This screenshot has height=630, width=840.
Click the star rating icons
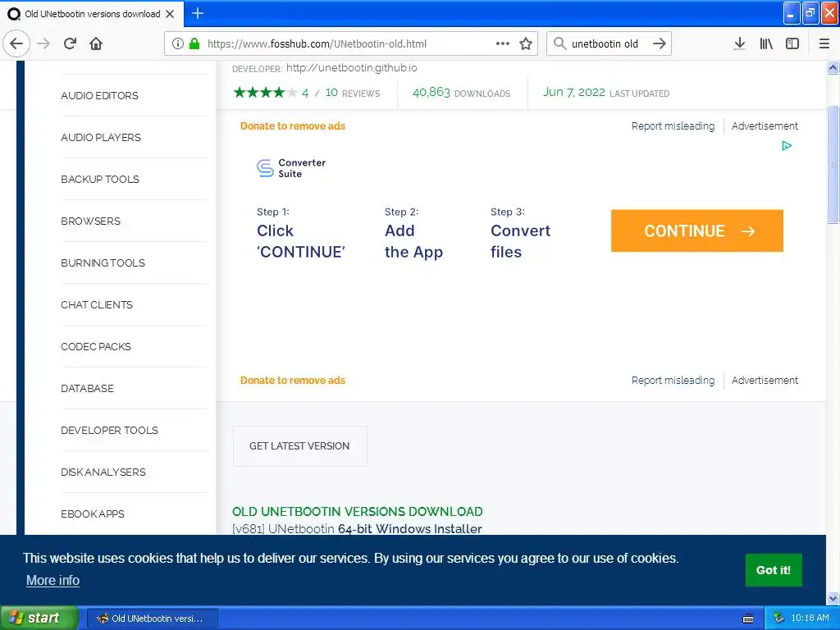click(x=265, y=93)
